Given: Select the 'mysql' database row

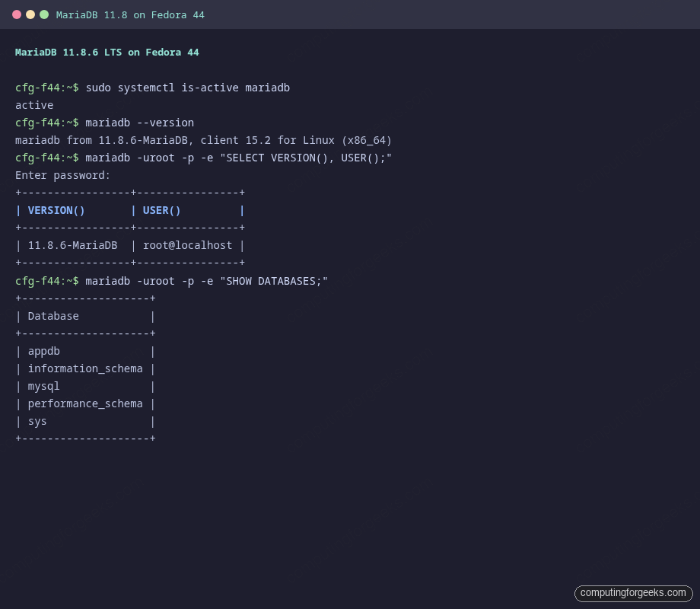Looking at the screenshot, I should tap(85, 386).
